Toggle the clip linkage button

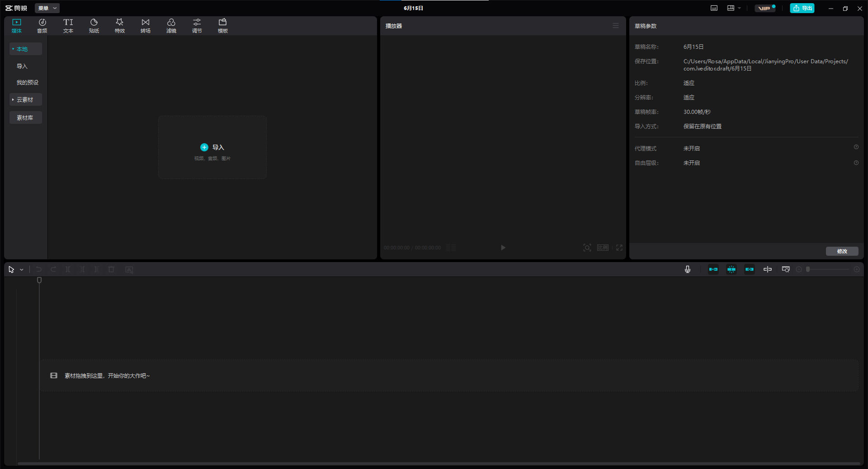(x=750, y=269)
